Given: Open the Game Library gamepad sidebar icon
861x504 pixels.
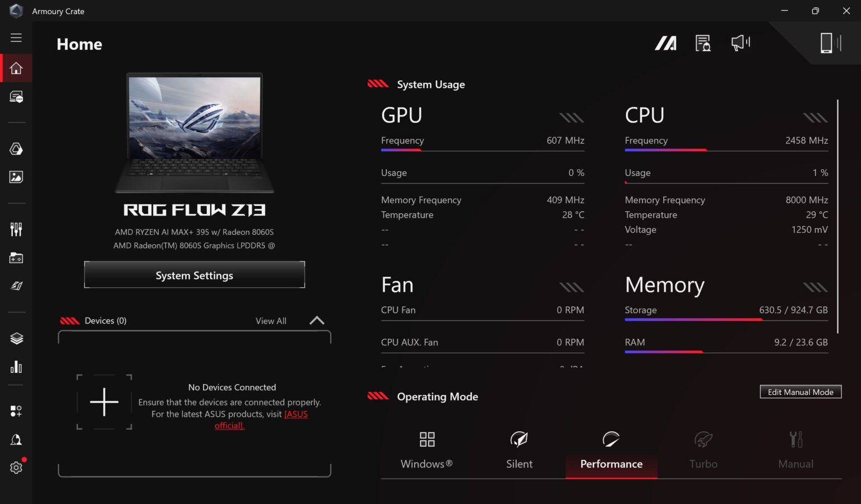Looking at the screenshot, I should pyautogui.click(x=16, y=258).
